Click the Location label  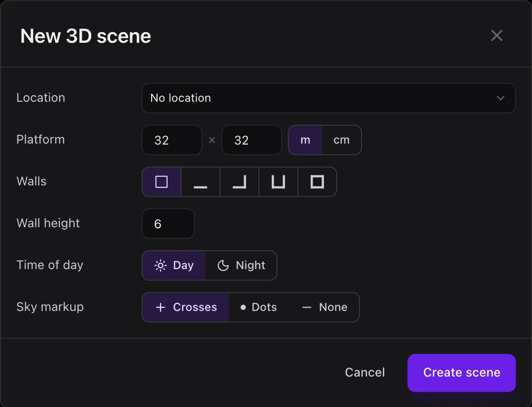point(41,97)
